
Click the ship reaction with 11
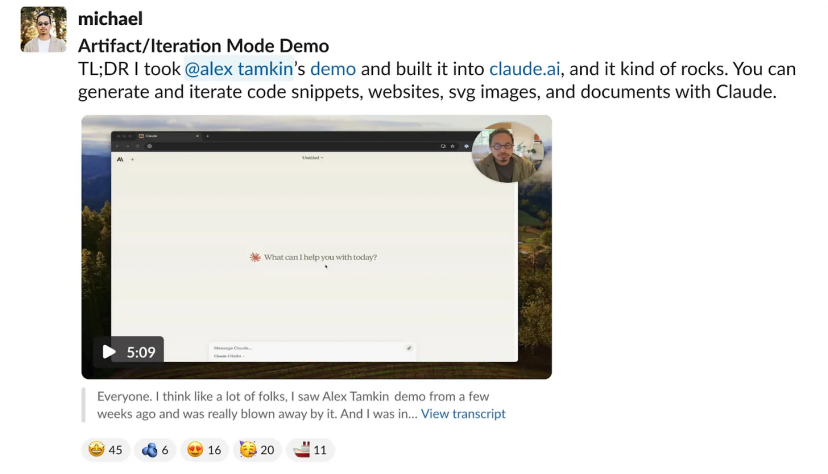(310, 450)
